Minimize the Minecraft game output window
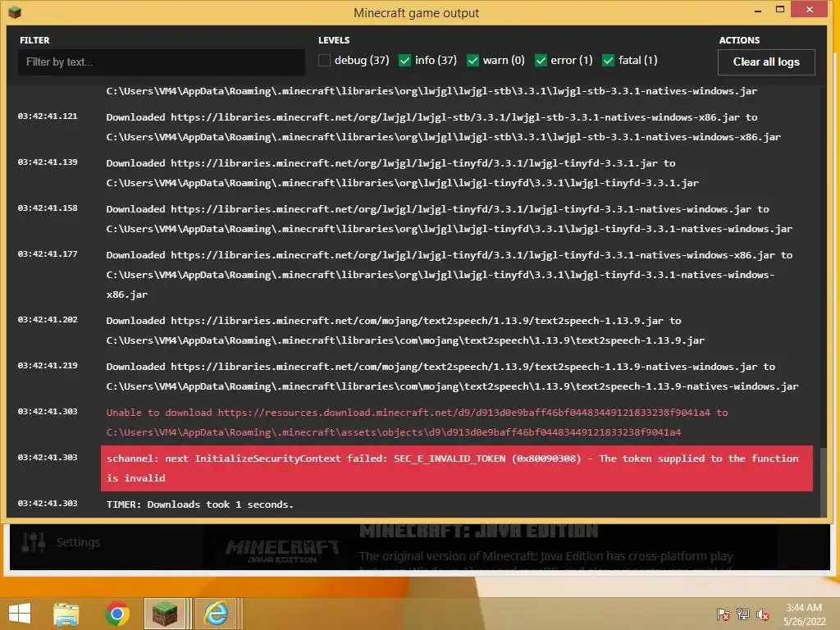Screen dimensions: 840x630 757,11
